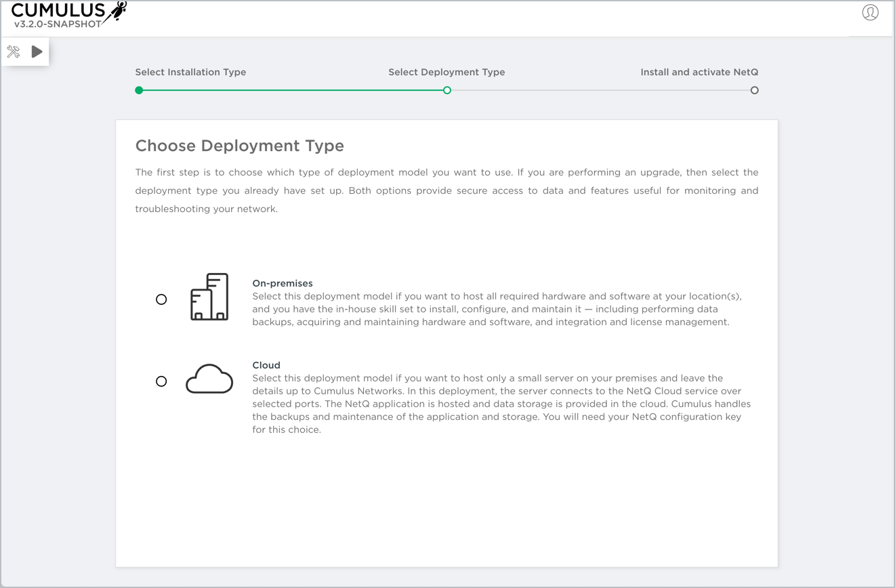Click the wrench and screwdriver tools icon

tap(14, 51)
